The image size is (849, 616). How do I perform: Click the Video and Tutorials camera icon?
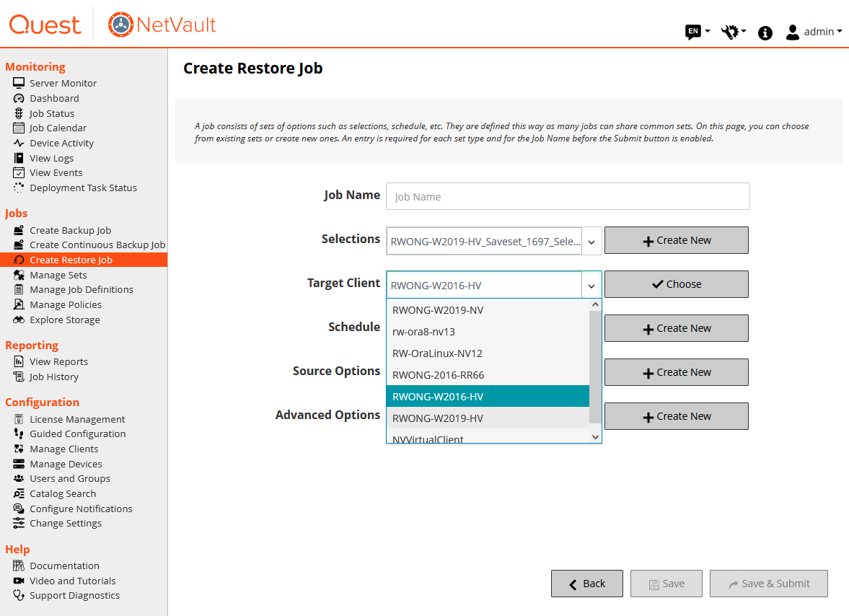[19, 581]
